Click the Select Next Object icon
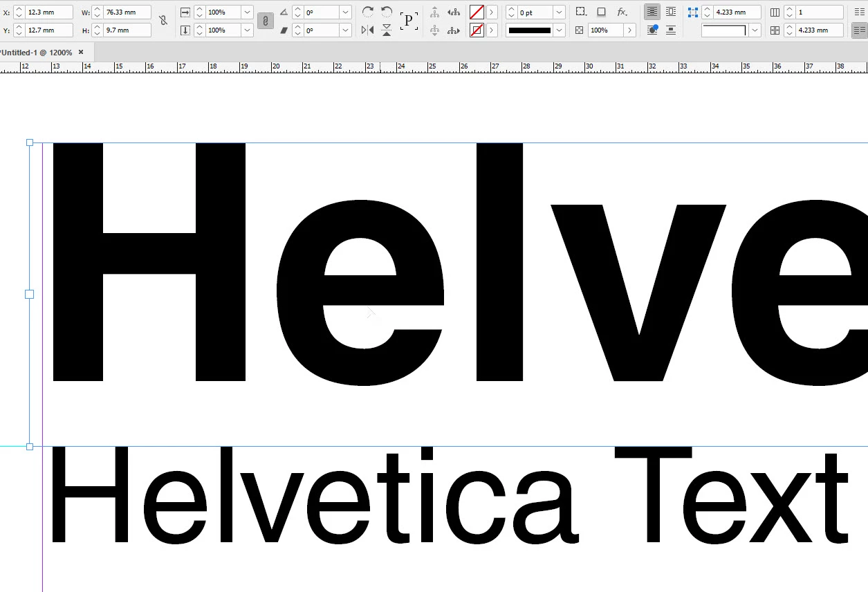Image resolution: width=868 pixels, height=592 pixels. [454, 30]
